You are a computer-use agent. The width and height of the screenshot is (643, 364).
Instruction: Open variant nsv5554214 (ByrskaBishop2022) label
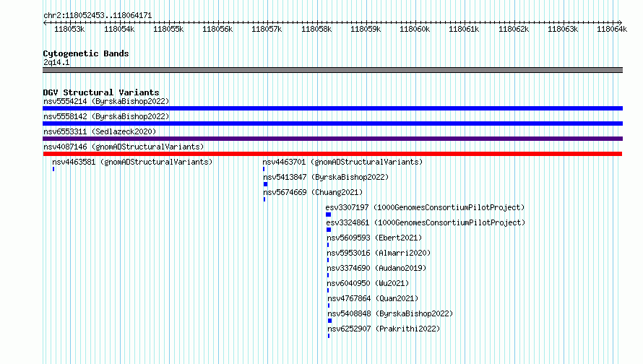106,102
